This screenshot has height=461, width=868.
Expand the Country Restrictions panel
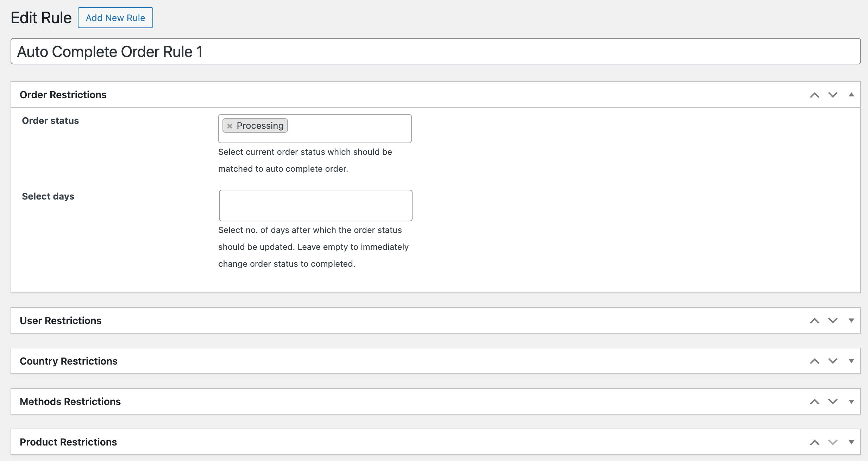pyautogui.click(x=852, y=361)
